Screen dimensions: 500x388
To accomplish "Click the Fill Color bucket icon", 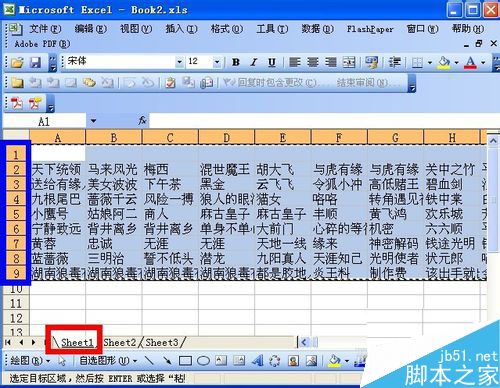I will 444,62.
